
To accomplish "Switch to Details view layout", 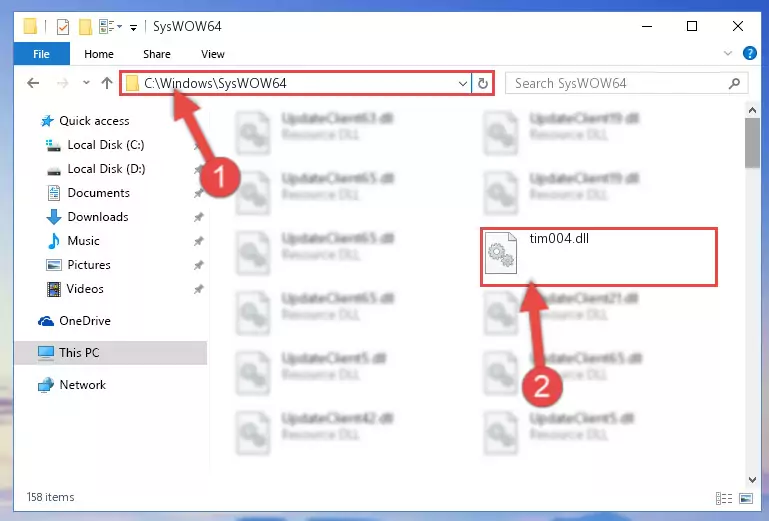I will [x=724, y=498].
